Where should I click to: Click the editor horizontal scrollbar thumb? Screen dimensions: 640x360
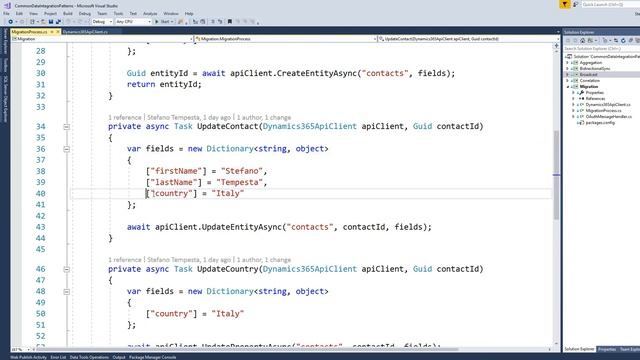[247, 349]
